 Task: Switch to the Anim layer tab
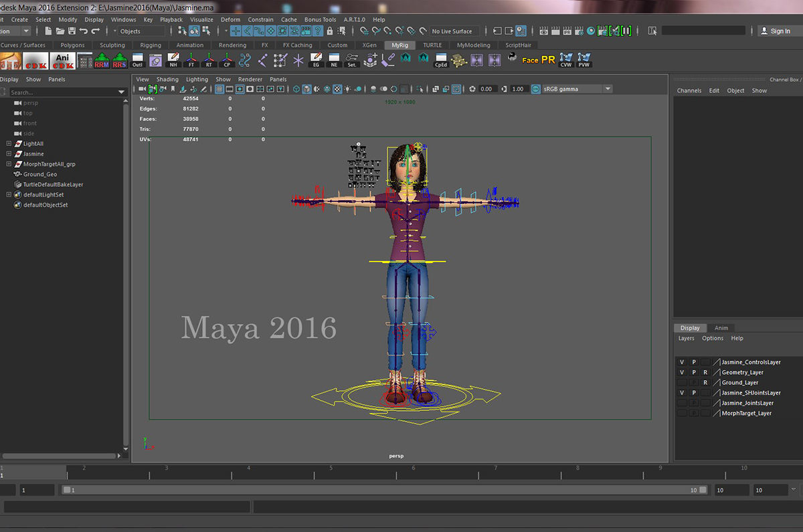[x=721, y=328]
